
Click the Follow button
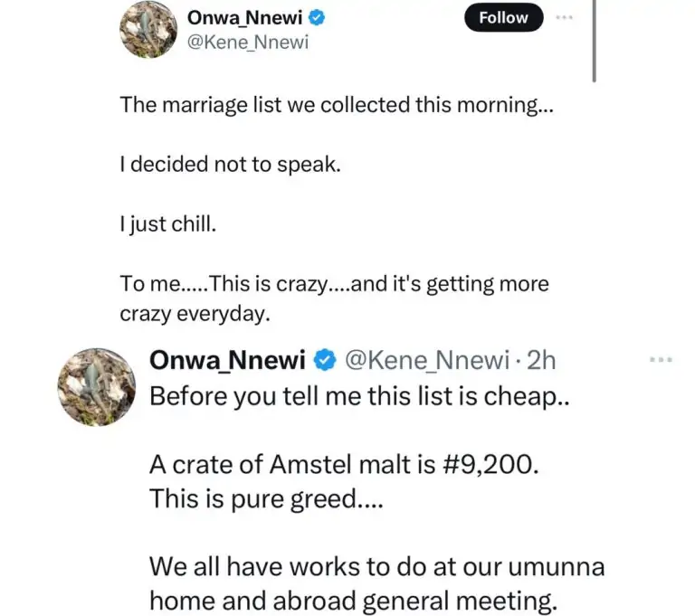pyautogui.click(x=503, y=18)
